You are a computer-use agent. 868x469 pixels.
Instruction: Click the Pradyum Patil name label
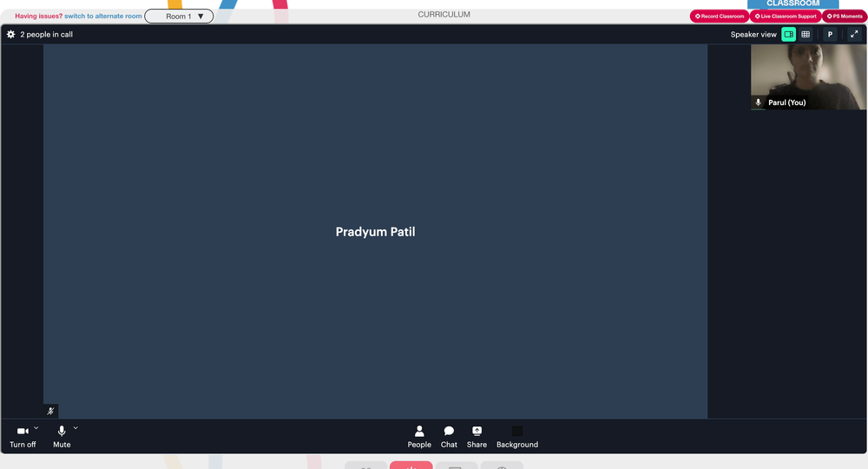point(375,232)
